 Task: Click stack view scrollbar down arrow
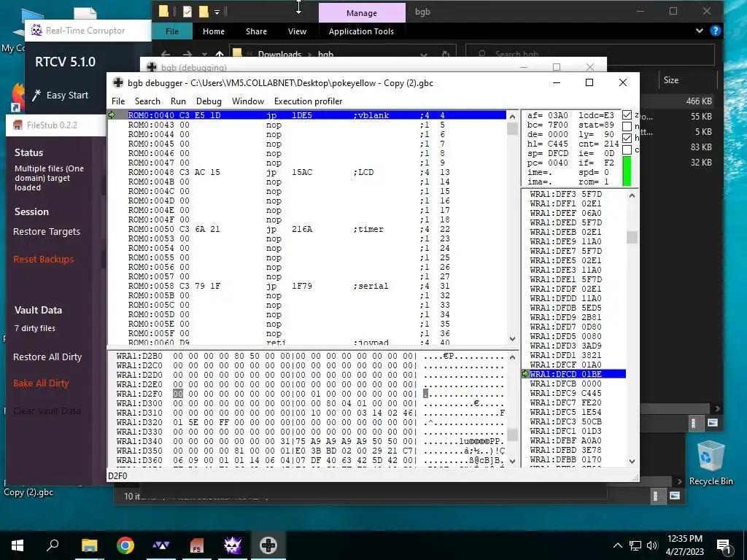point(632,461)
